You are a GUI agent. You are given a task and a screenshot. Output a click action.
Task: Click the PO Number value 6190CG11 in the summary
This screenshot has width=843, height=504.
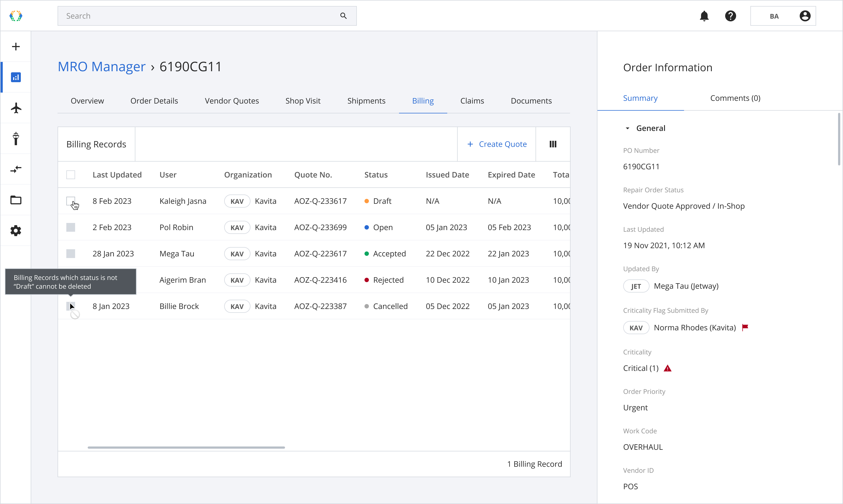coord(641,167)
